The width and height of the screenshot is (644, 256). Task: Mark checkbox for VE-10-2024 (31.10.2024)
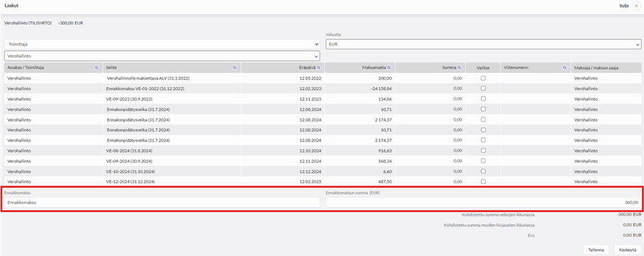[483, 171]
